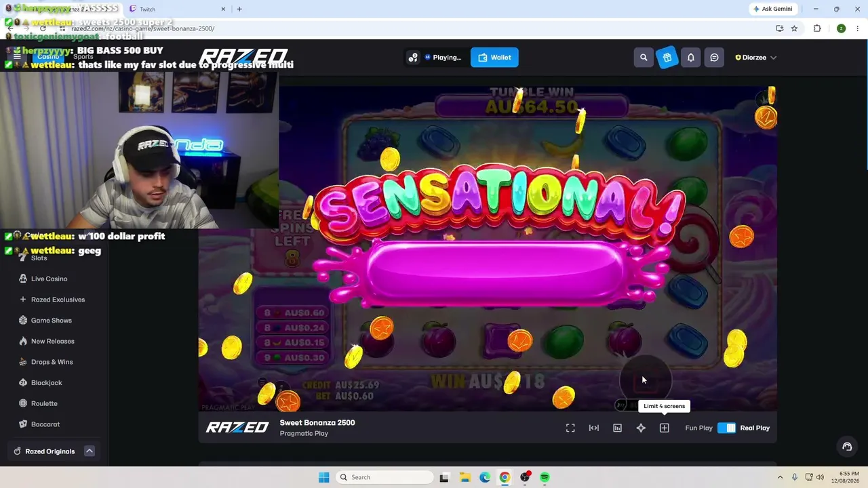Open the network tray icon
868x488 pixels.
pos(808,477)
